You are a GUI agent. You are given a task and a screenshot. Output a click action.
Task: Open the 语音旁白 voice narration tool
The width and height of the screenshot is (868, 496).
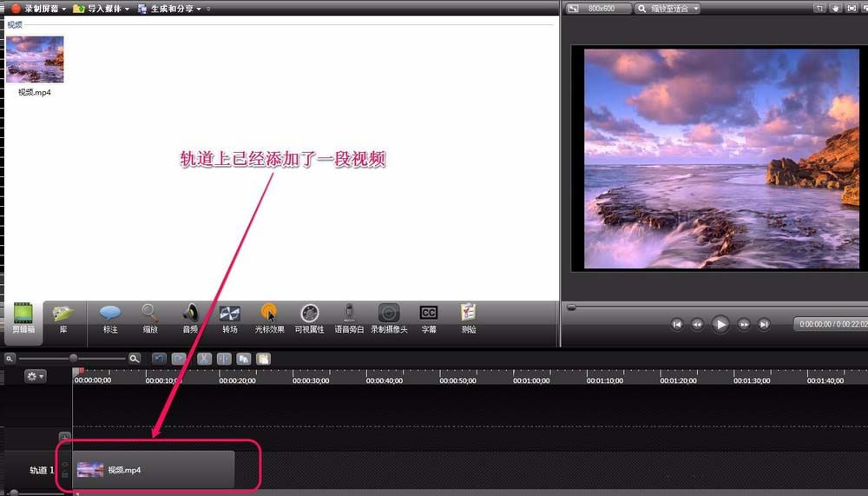tap(349, 318)
